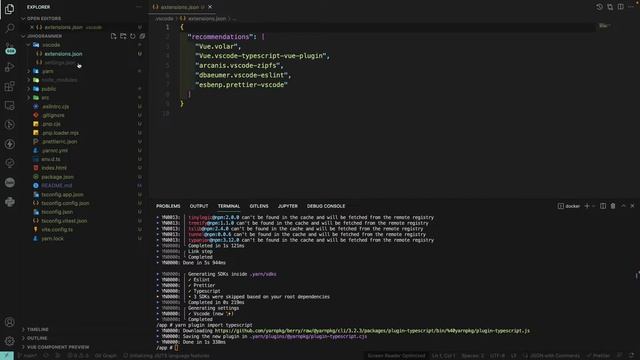Image resolution: width=640 pixels, height=360 pixels.
Task: Open the Search view in activity bar
Action: (10, 28)
